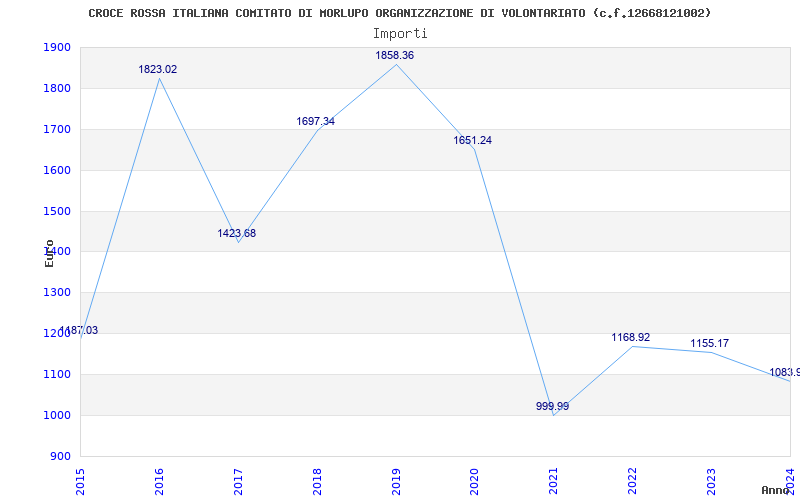Select the 2018 x-axis label

point(317,482)
